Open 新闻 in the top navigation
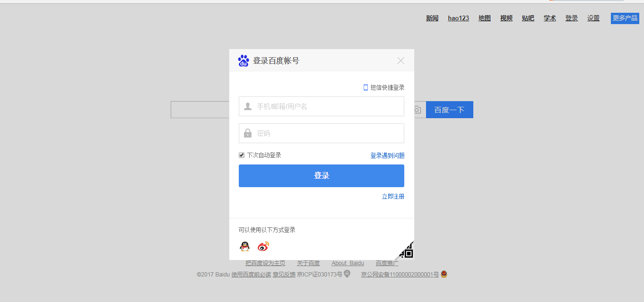The height and width of the screenshot is (302, 644). click(432, 18)
